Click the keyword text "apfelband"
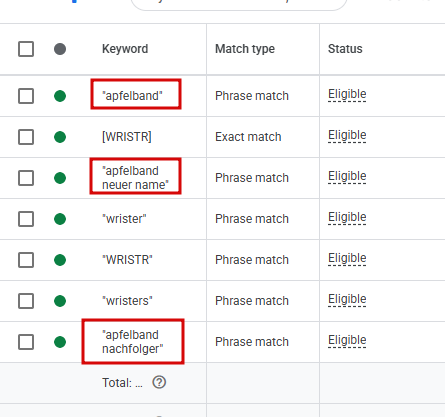Image resolution: width=445 pixels, height=417 pixels. 132,96
